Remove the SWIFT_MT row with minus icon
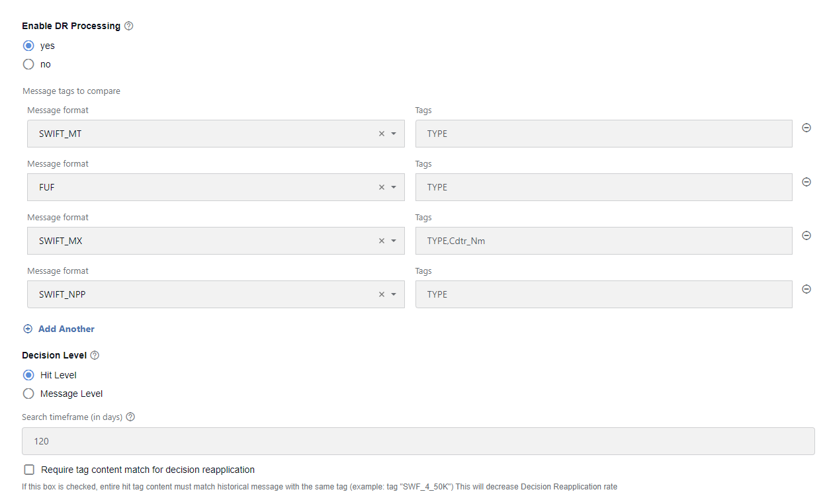 (806, 128)
